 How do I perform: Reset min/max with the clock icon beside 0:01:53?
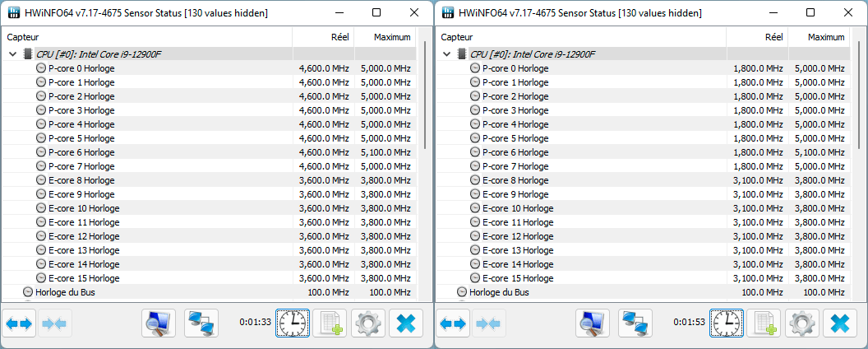tap(727, 324)
